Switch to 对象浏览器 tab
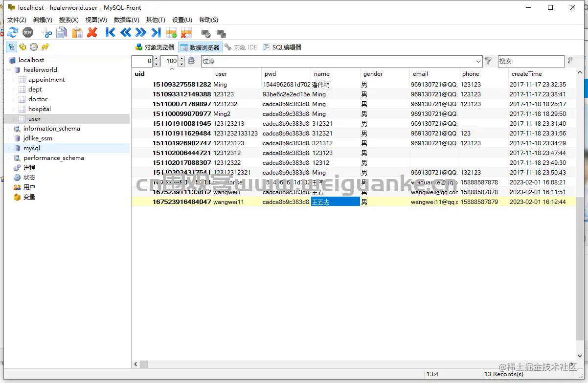 (155, 47)
